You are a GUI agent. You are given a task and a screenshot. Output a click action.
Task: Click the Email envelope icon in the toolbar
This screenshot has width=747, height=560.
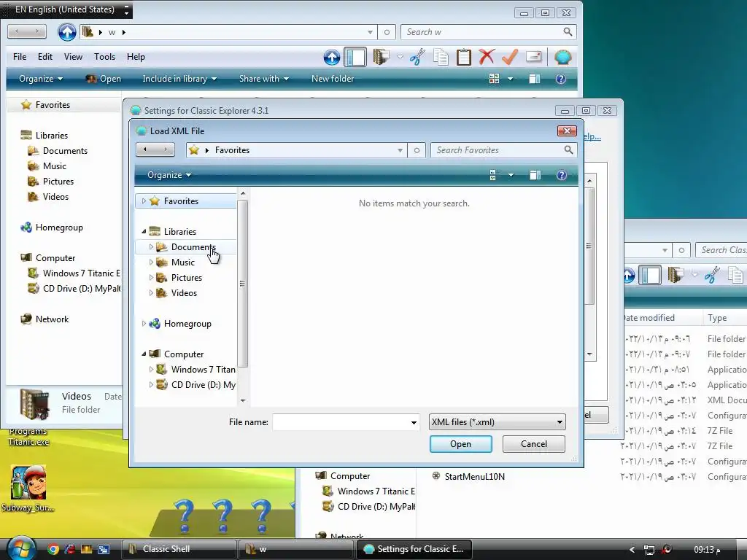[x=533, y=57]
